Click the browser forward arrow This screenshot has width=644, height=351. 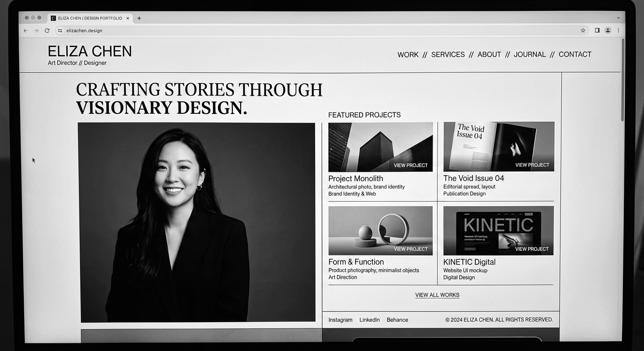[36, 31]
